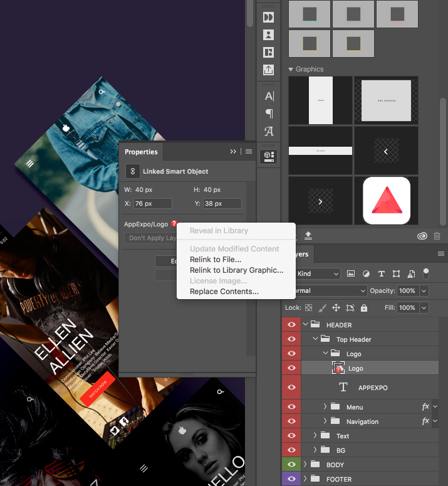The image size is (448, 486).
Task: Open Don't Apply Layer Comp dropdown
Action: [152, 238]
